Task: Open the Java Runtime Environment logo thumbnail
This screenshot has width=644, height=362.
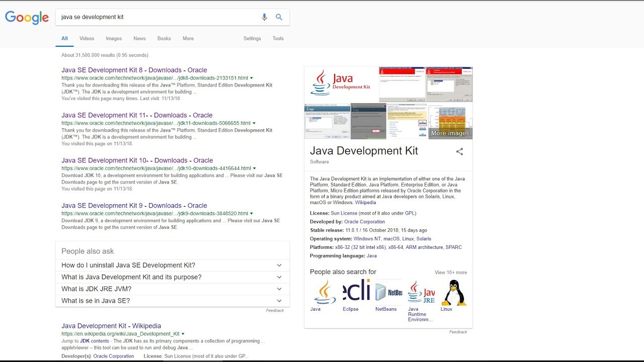Action: pos(421,292)
